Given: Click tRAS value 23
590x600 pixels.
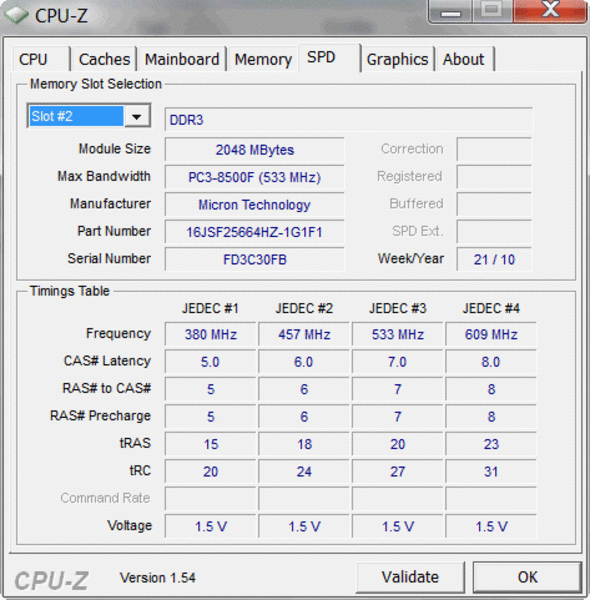Looking at the screenshot, I should coord(491,444).
